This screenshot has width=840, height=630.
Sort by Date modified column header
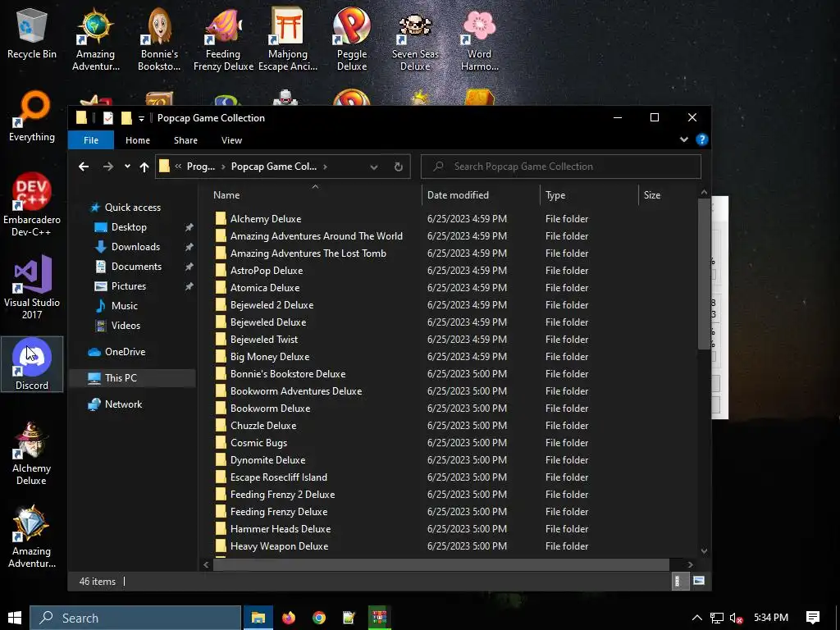(x=481, y=195)
